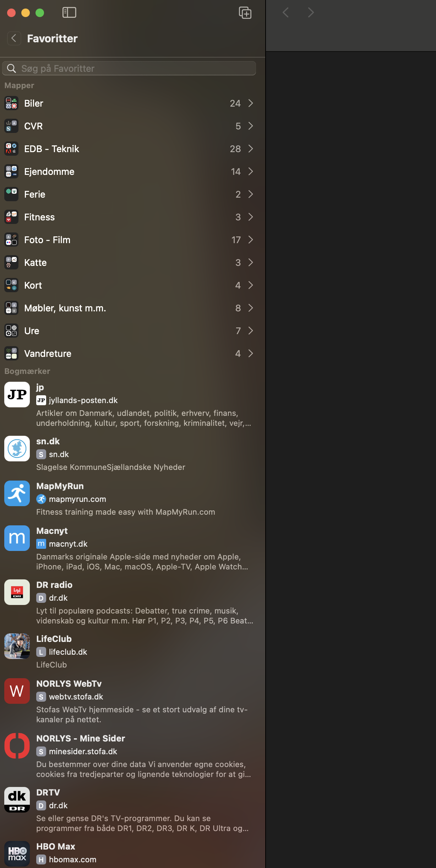This screenshot has height=868, width=436.
Task: Toggle the sidebar visibility icon
Action: pos(69,12)
